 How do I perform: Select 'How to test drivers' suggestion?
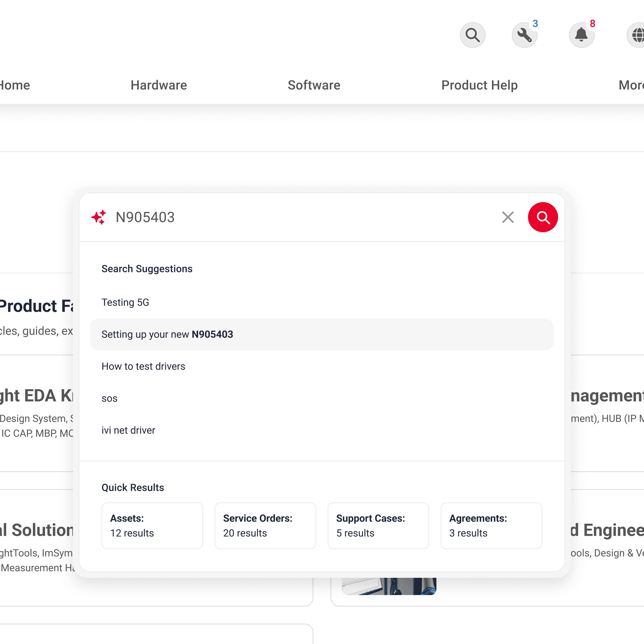point(143,366)
